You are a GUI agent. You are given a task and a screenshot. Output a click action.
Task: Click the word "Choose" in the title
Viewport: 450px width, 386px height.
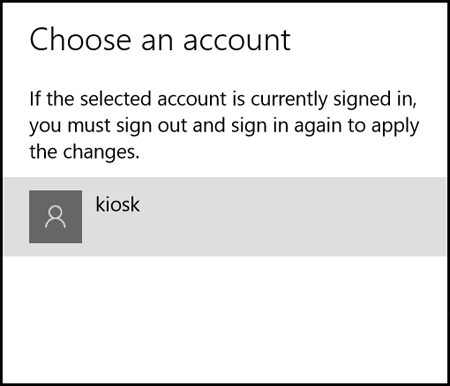pos(80,40)
